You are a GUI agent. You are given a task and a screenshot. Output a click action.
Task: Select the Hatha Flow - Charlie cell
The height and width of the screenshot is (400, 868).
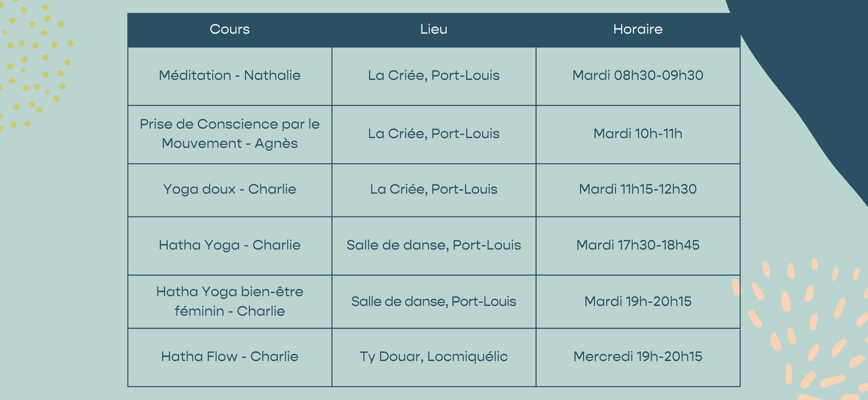pos(230,357)
